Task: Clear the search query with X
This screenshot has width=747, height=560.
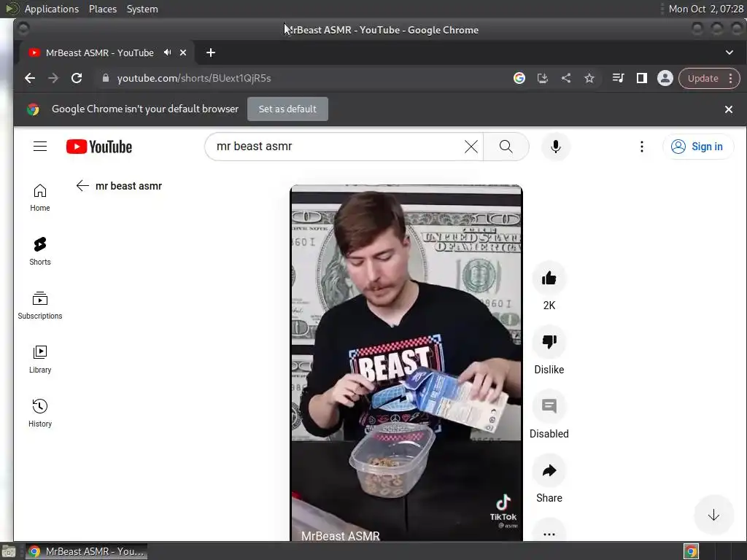Action: click(x=471, y=146)
